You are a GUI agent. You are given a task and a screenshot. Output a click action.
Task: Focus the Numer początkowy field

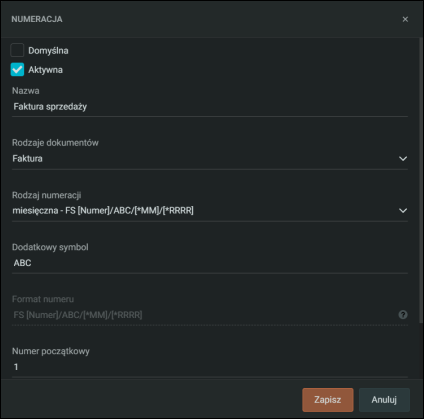pos(210,367)
